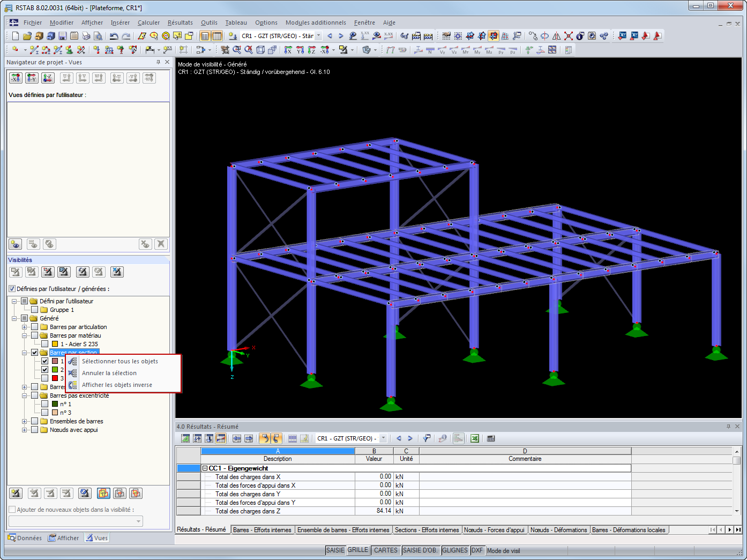Image resolution: width=747 pixels, height=560 pixels.
Task: Undo the last action
Action: coord(114,36)
